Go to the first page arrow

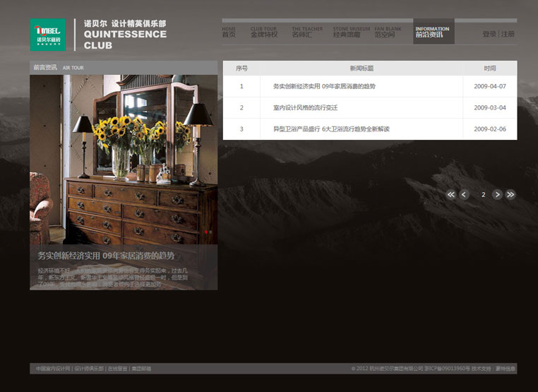pos(451,194)
